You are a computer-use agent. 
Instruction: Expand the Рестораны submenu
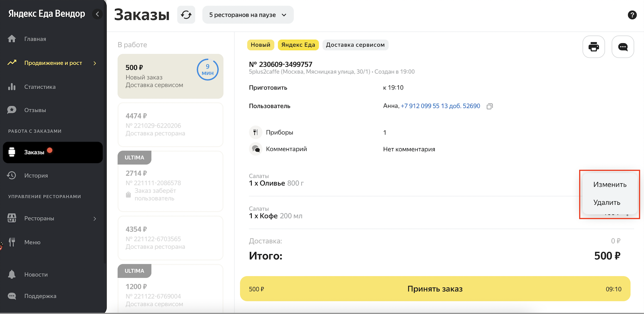pos(95,219)
